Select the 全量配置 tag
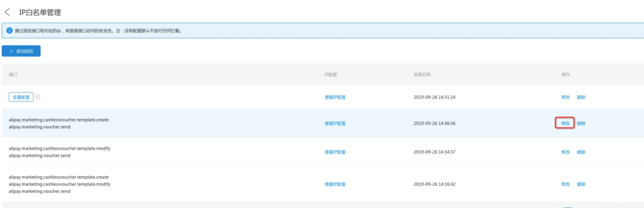Screen dimensions: 644x208 tap(21, 97)
